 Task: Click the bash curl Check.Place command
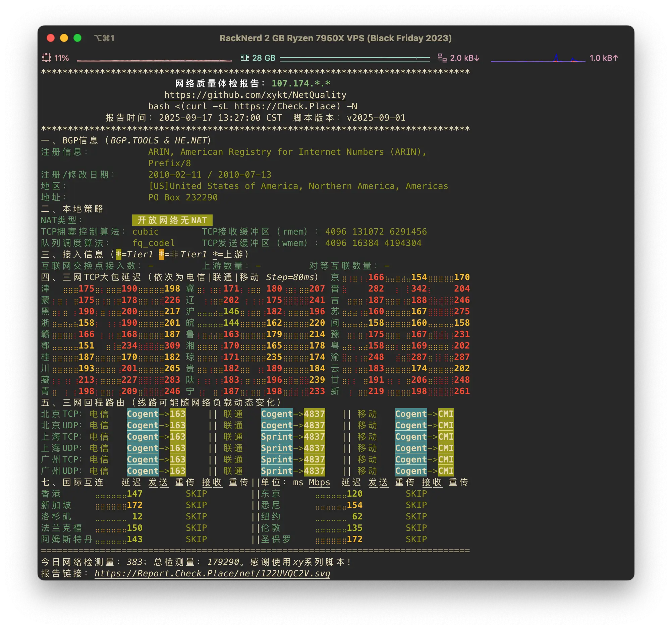tap(253, 106)
